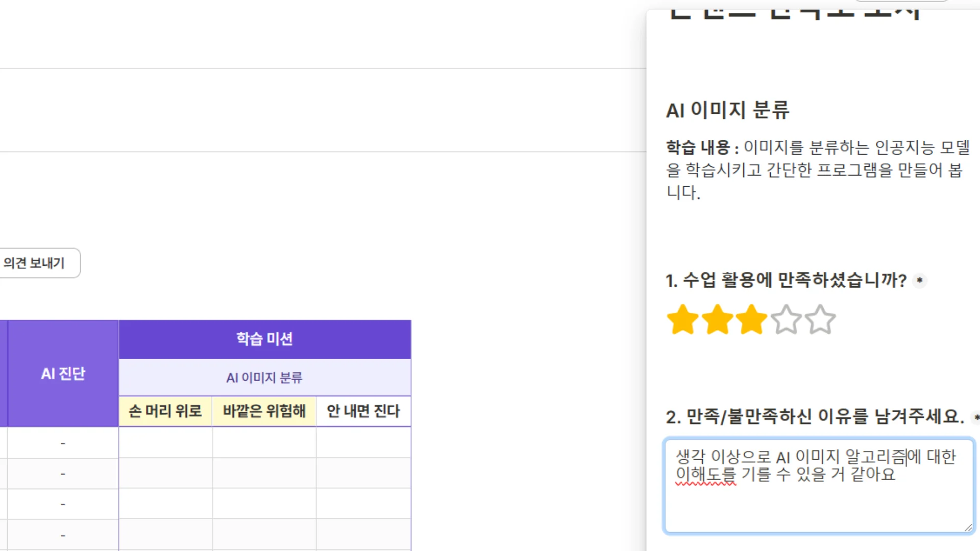This screenshot has height=551, width=980.
Task: Click the AI 이미지 분류 table subheader
Action: (x=264, y=378)
